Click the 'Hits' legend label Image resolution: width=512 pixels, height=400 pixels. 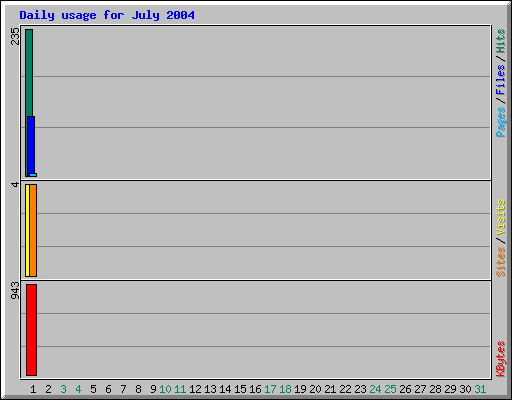pyautogui.click(x=500, y=41)
